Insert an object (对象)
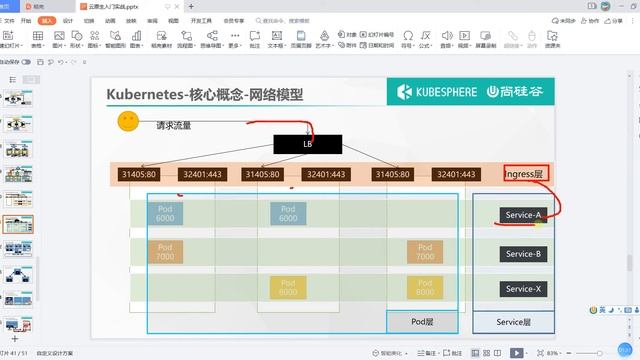This screenshot has height=360, width=640. (347, 35)
